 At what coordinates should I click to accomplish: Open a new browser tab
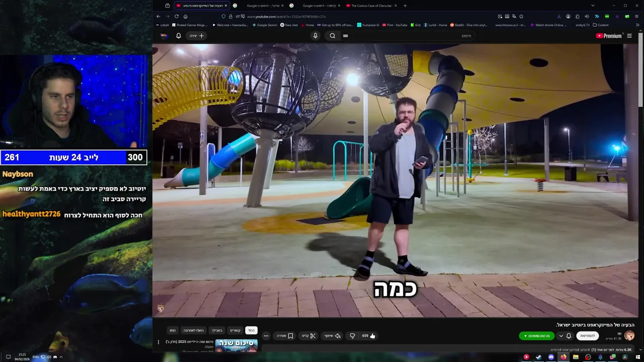405,6
